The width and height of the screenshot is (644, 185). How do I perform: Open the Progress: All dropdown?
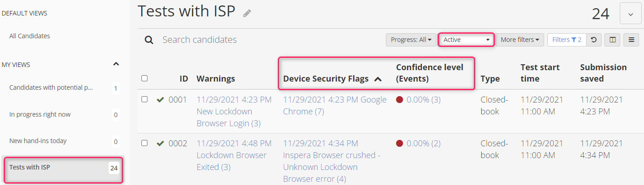(411, 40)
